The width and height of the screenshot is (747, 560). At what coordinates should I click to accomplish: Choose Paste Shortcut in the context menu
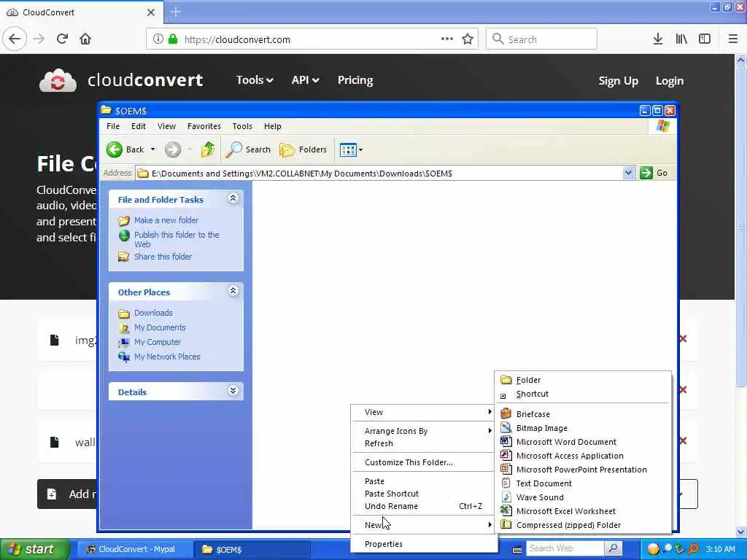coord(423,494)
